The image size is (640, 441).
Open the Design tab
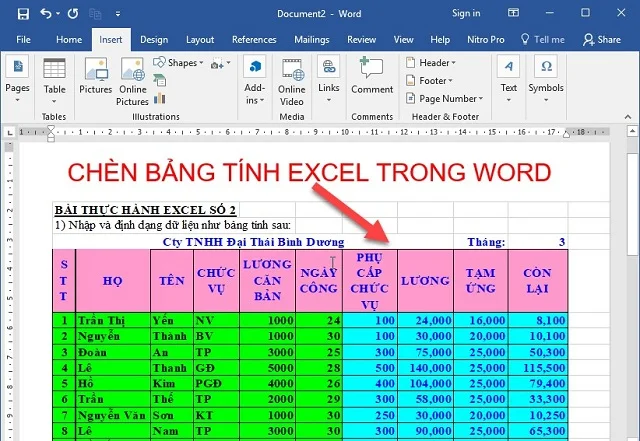click(x=154, y=40)
